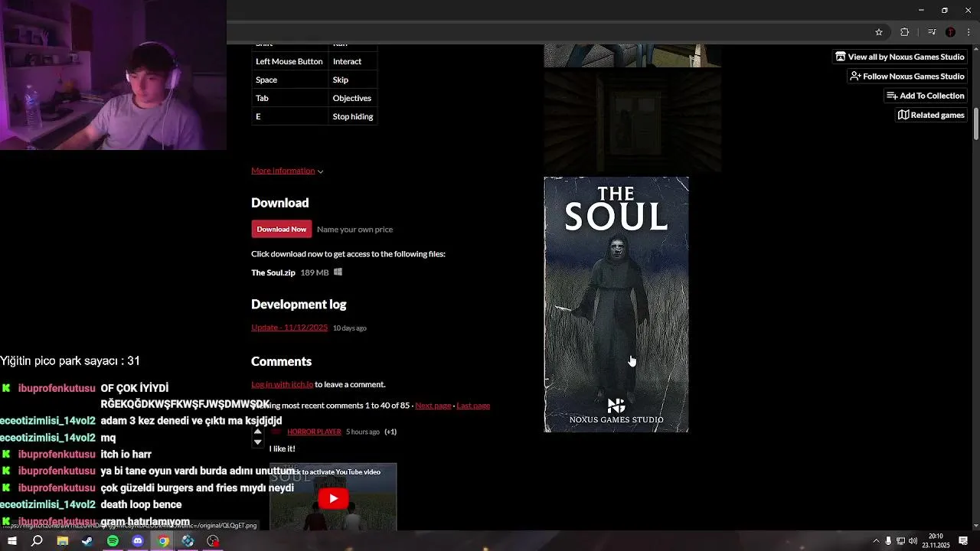The width and height of the screenshot is (980, 551).
Task: Bookmark this page with the star icon
Action: pyautogui.click(x=879, y=32)
